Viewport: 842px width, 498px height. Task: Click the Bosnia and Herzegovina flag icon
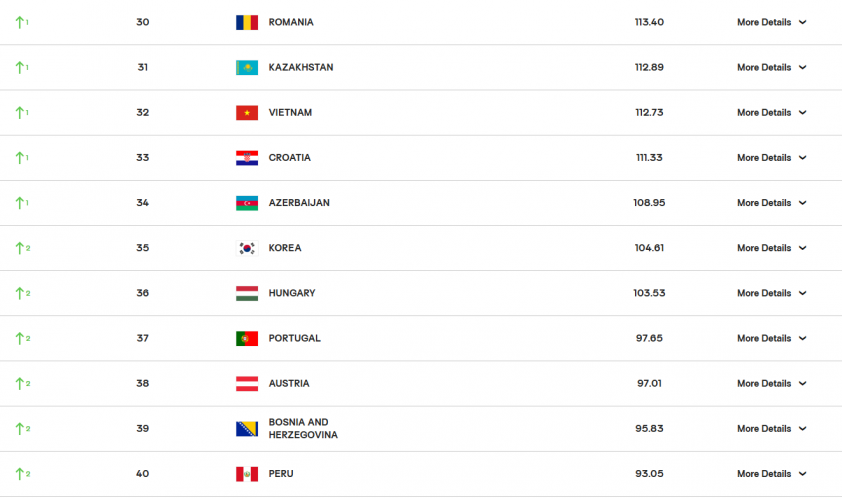pos(246,428)
